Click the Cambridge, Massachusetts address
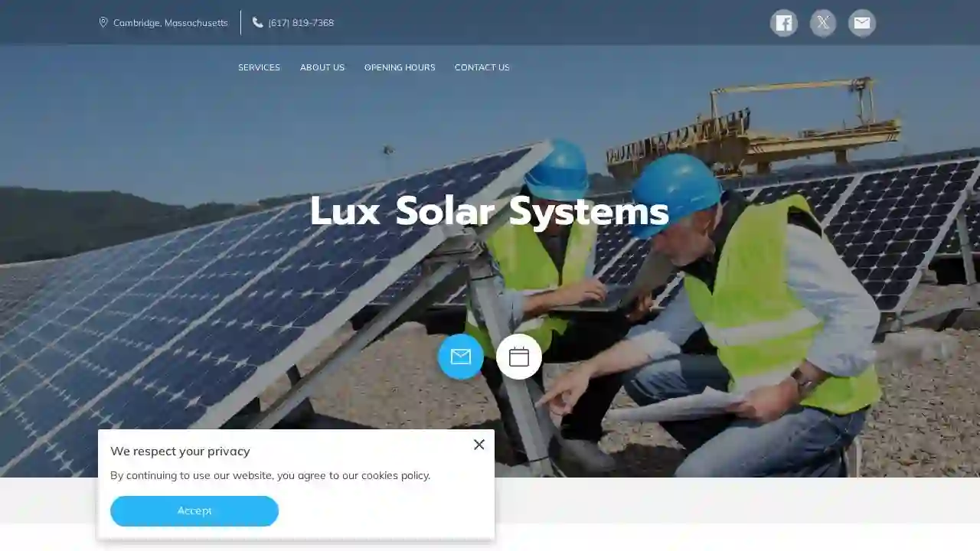980x551 pixels. click(171, 23)
